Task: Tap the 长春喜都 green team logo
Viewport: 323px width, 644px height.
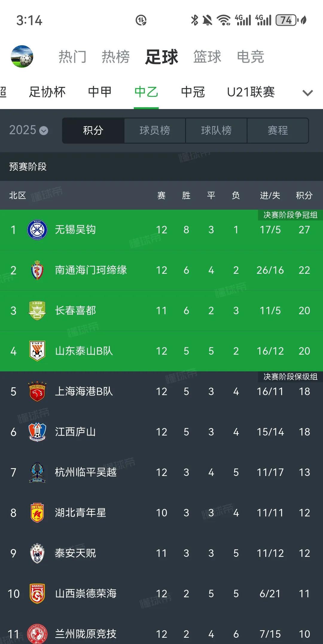Action: click(x=37, y=311)
